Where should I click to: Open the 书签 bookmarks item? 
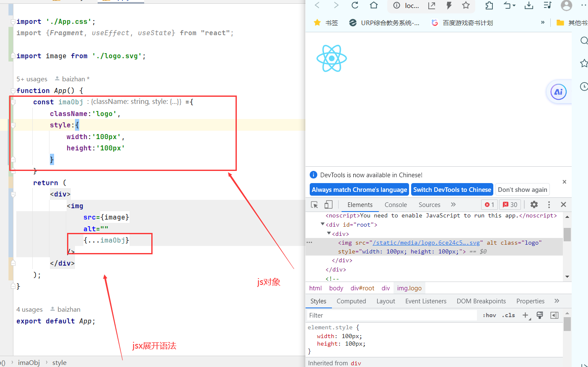click(x=326, y=23)
